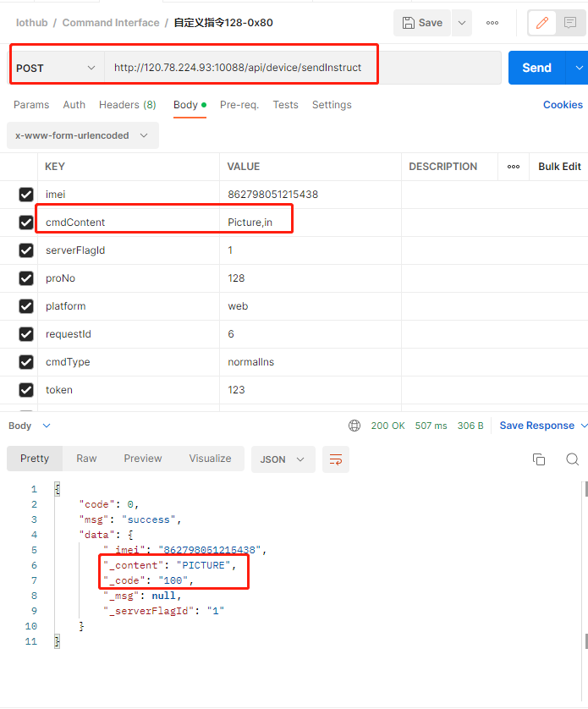Open column options dots in table header

(514, 167)
